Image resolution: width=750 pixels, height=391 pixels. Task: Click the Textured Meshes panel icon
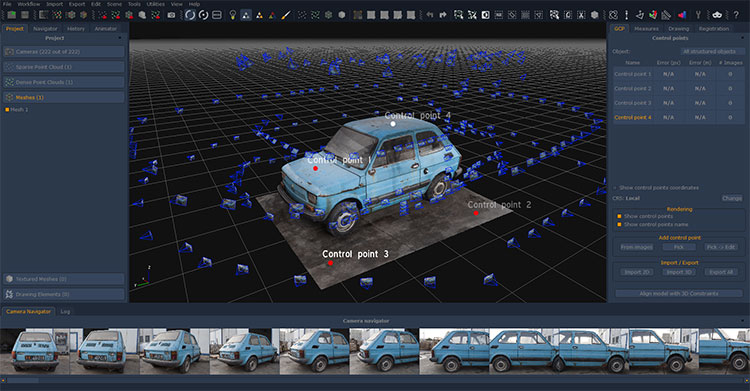[9, 279]
